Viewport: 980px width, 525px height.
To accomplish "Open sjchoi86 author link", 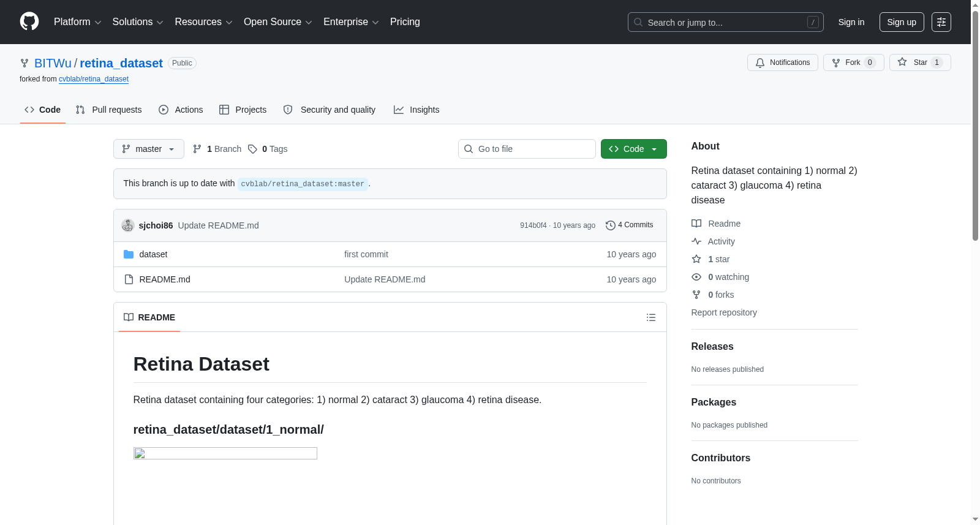I will 156,225.
